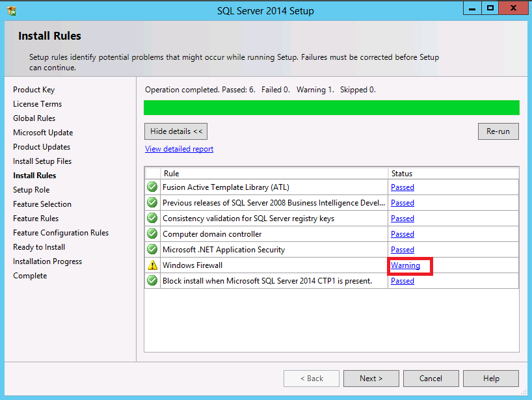The image size is (532, 400).
Task: Click 'Previous releases of SQL Server 2008' rule text
Action: [274, 203]
